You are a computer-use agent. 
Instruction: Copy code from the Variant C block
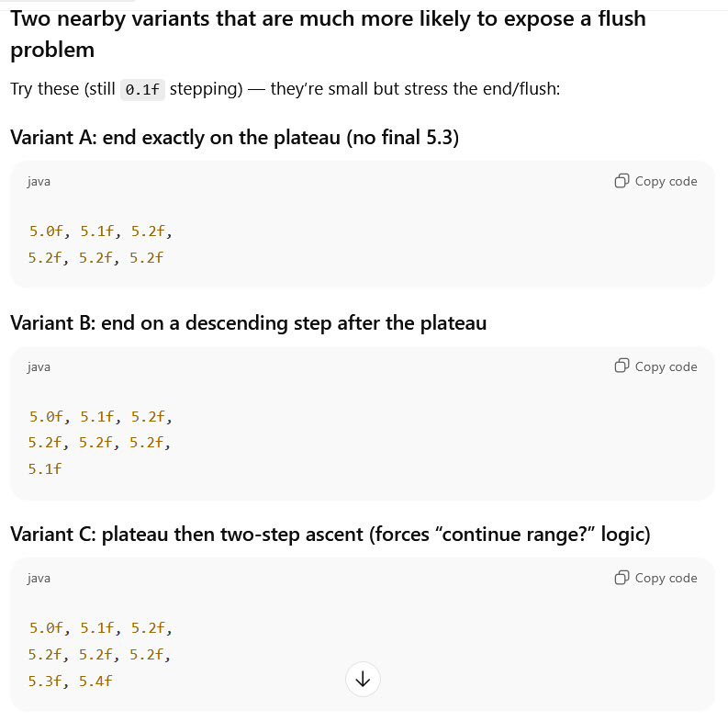click(655, 578)
